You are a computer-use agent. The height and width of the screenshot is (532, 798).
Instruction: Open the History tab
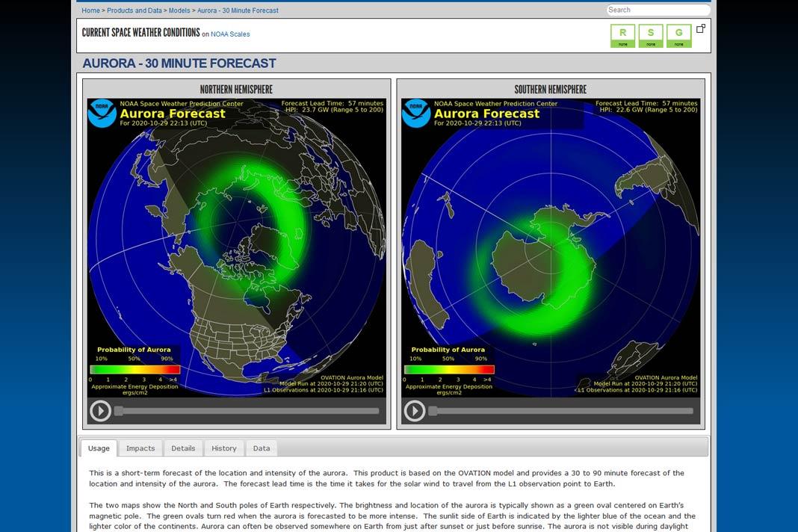pos(224,448)
